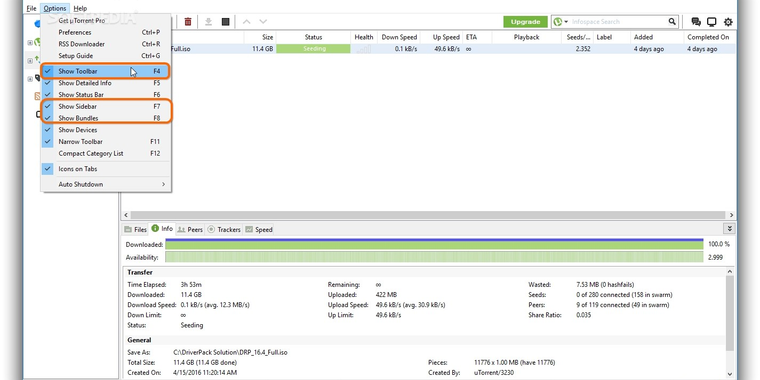Screen dimensions: 760x380
Task: Expand the third sidebar tree node
Action: tap(30, 79)
